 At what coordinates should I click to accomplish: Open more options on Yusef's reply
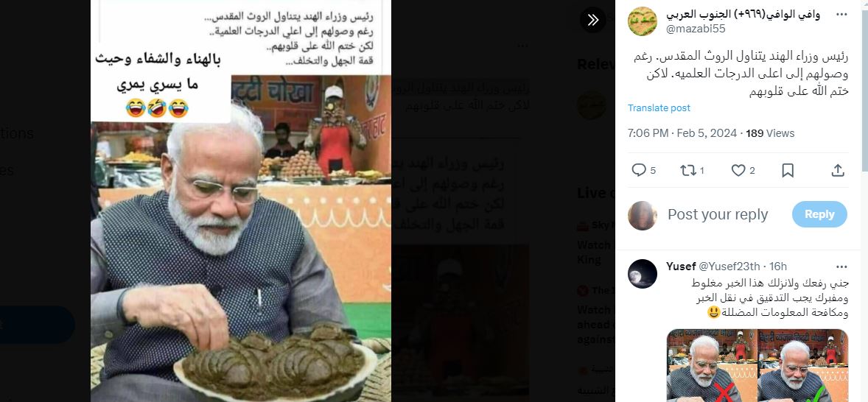coord(841,267)
